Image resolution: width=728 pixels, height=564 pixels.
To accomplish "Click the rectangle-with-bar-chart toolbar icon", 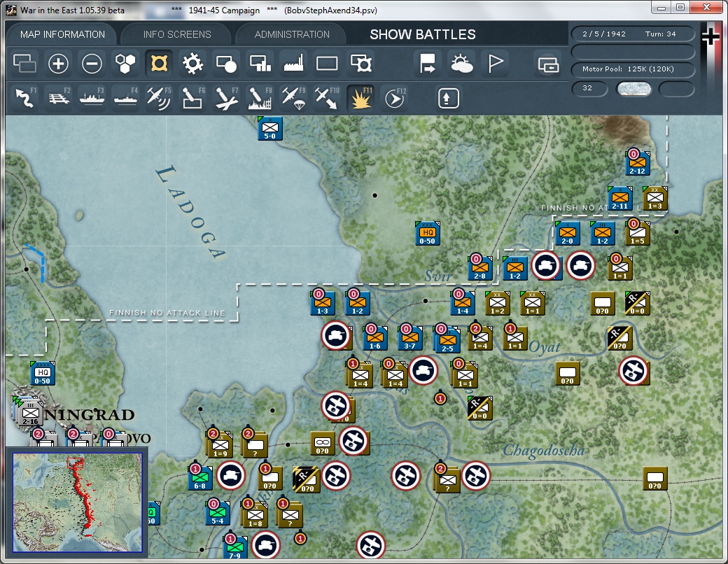I will (x=260, y=63).
